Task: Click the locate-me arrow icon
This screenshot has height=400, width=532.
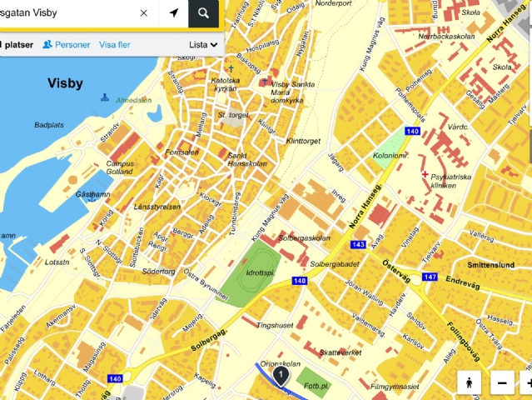Action: point(174,12)
